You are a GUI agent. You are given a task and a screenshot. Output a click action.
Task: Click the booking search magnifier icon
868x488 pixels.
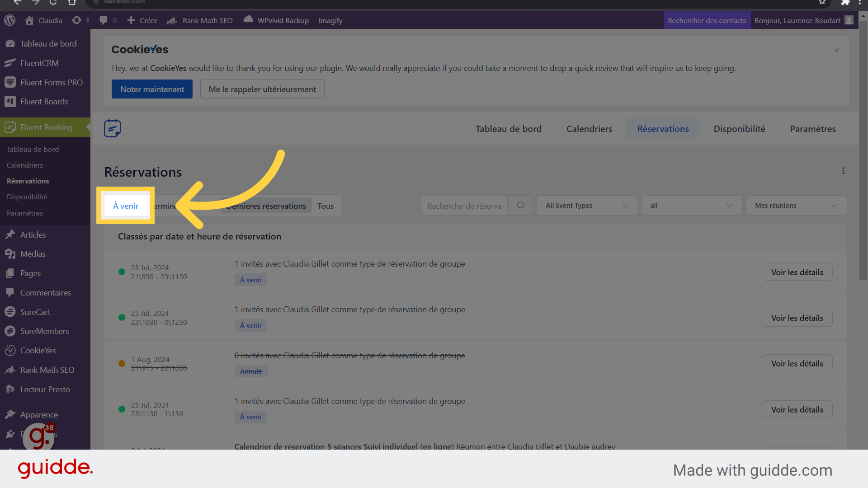(521, 205)
